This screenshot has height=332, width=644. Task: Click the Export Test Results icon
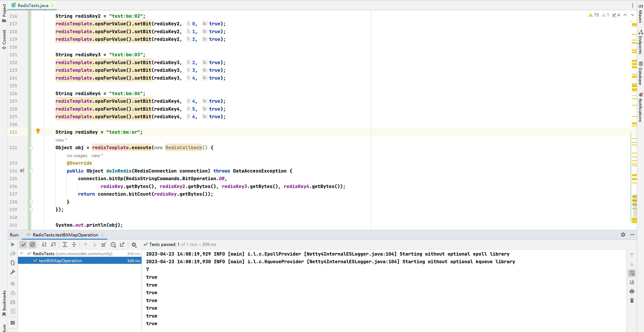(x=122, y=245)
